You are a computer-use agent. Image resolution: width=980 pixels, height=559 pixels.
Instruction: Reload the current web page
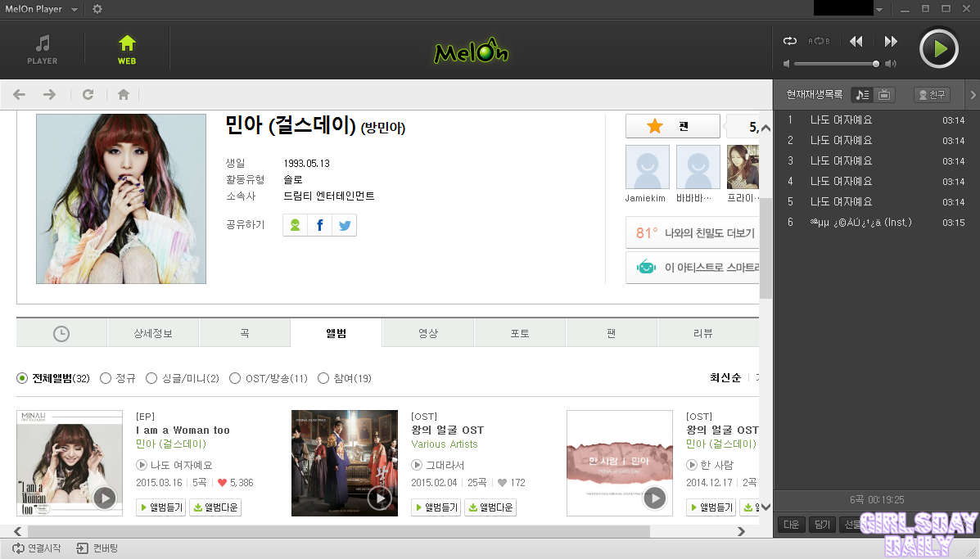[x=88, y=94]
